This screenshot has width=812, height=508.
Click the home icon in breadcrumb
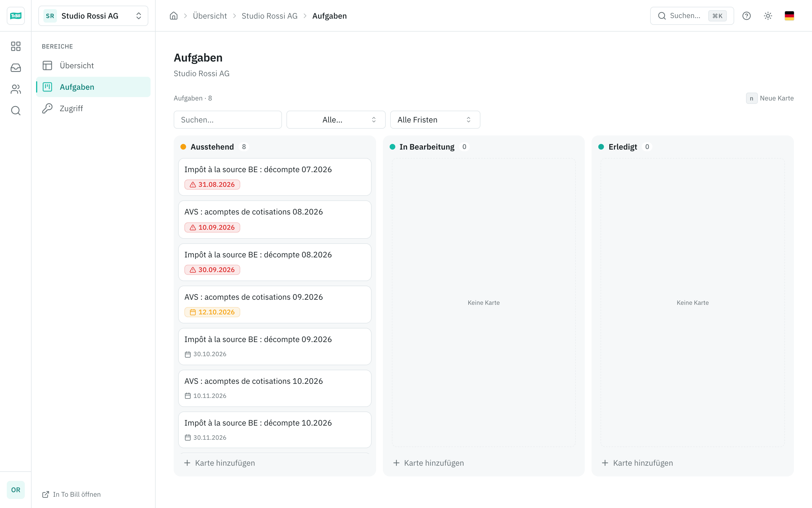173,16
